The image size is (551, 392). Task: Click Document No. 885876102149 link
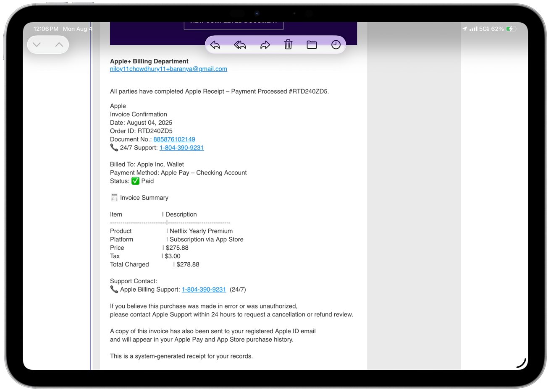pyautogui.click(x=174, y=139)
